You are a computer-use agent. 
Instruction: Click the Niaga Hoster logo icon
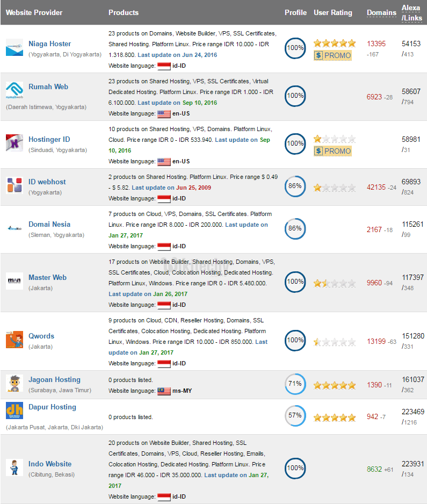coord(15,48)
